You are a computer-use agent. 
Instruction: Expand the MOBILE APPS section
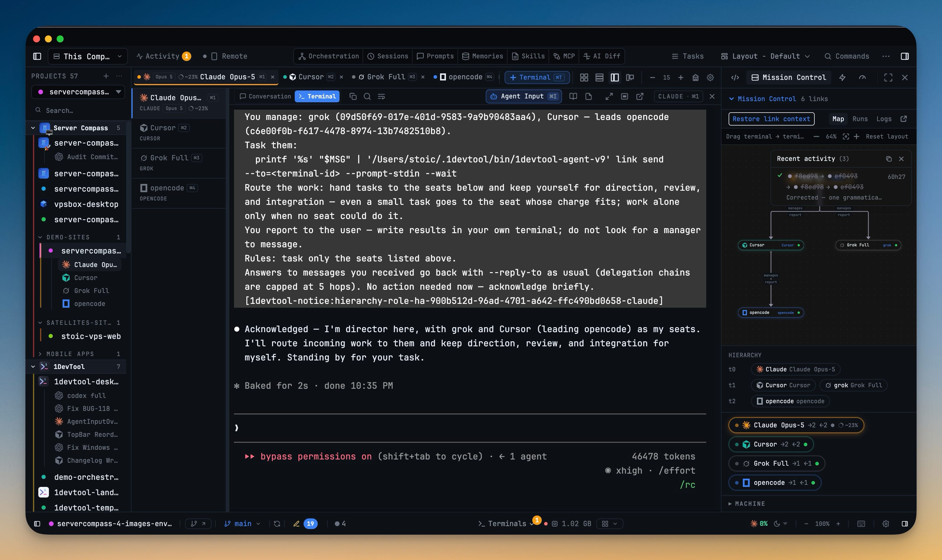click(x=40, y=354)
